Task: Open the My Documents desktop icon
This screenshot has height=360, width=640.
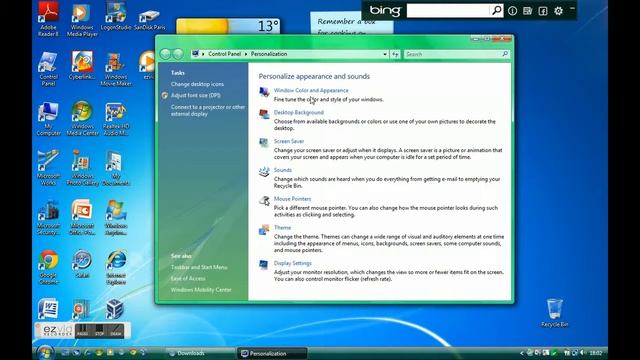Action: tap(116, 168)
